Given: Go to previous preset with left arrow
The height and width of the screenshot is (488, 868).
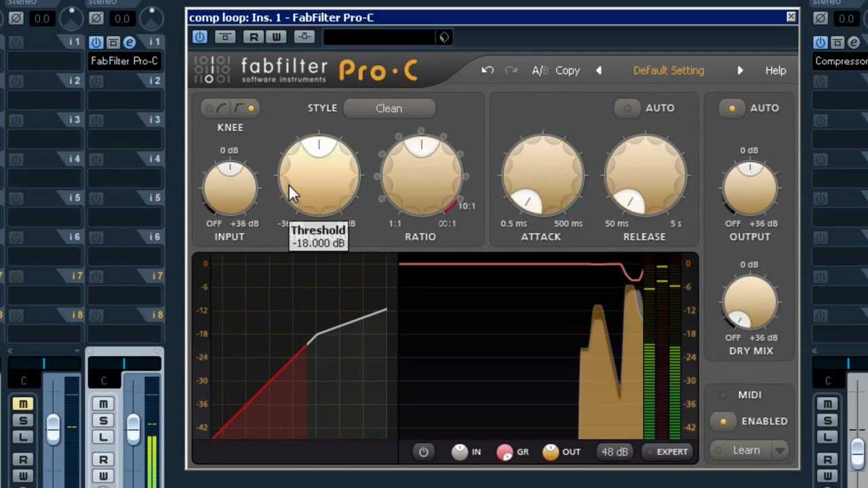Looking at the screenshot, I should (599, 70).
